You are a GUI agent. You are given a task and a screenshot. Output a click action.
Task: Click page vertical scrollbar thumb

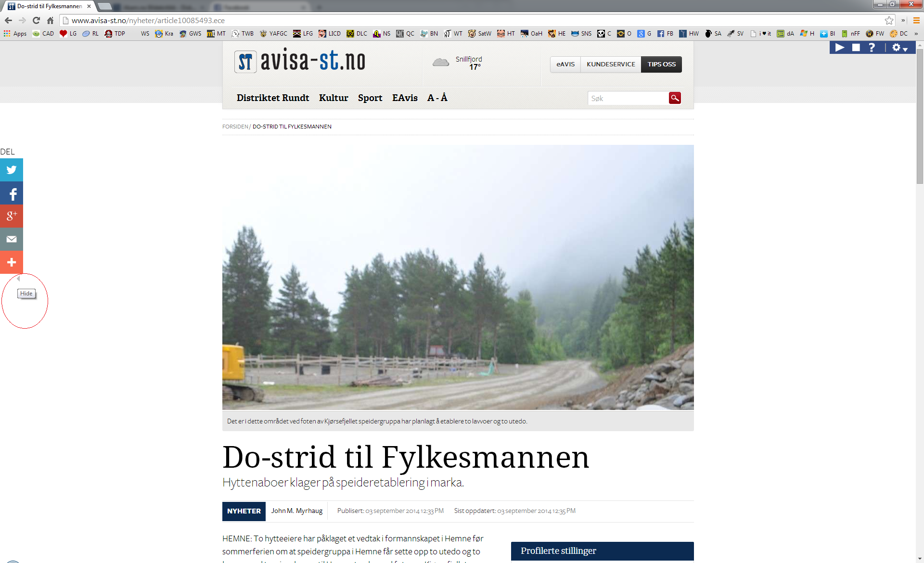(x=920, y=115)
